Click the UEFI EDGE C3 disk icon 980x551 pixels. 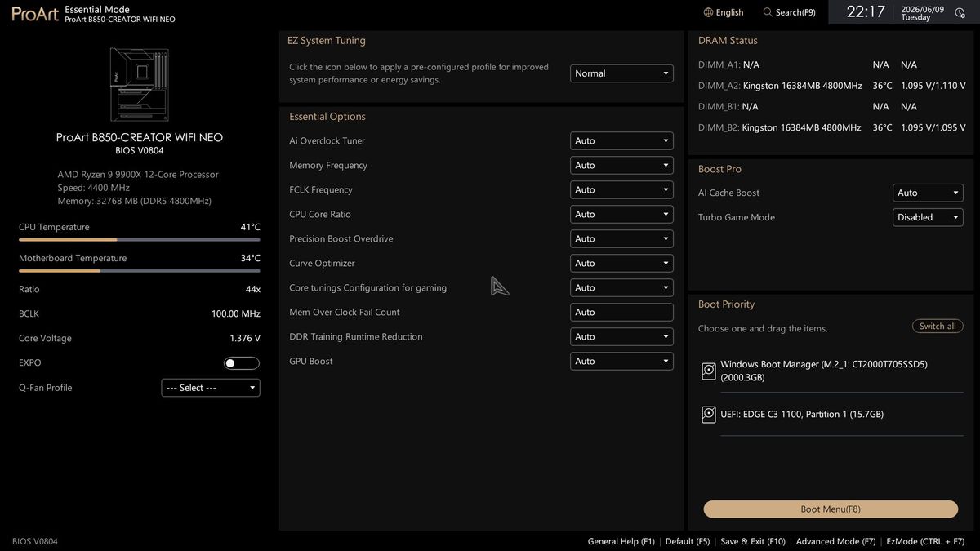click(x=709, y=415)
